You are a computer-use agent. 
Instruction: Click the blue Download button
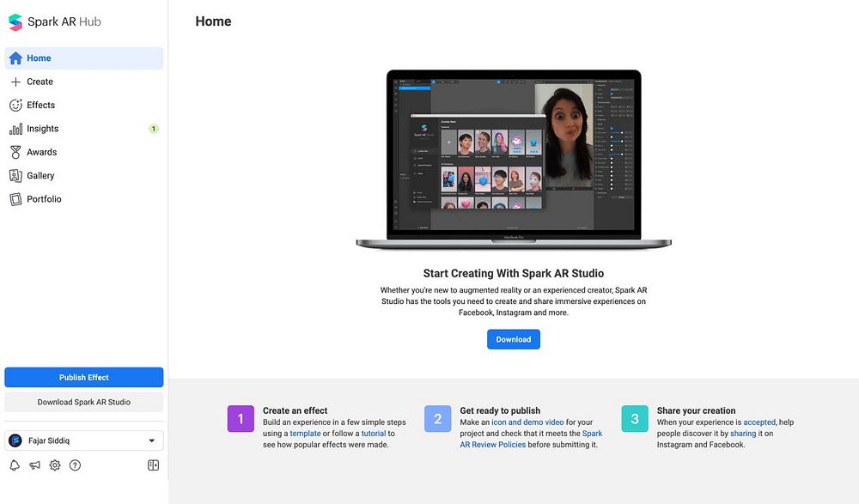[514, 339]
